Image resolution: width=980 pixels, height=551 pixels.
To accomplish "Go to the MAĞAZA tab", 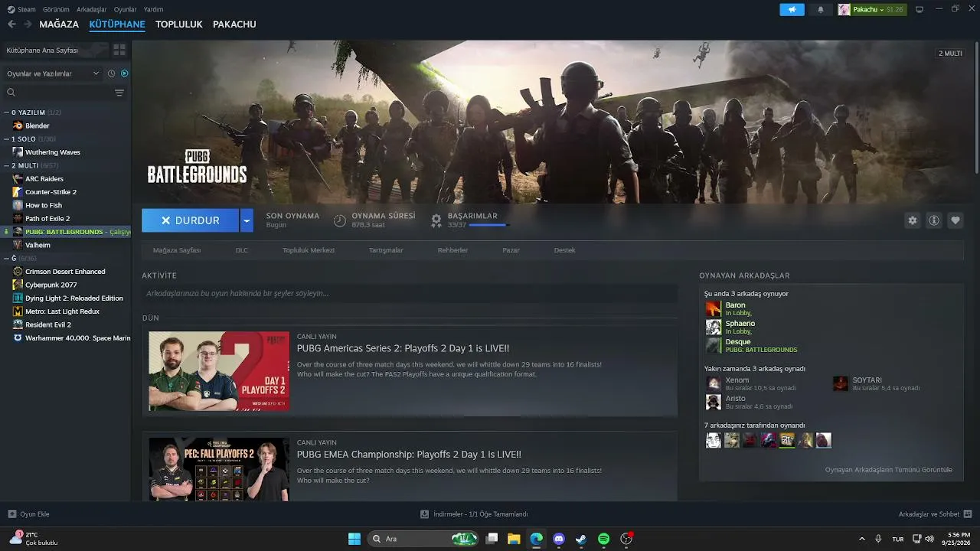I will [59, 24].
